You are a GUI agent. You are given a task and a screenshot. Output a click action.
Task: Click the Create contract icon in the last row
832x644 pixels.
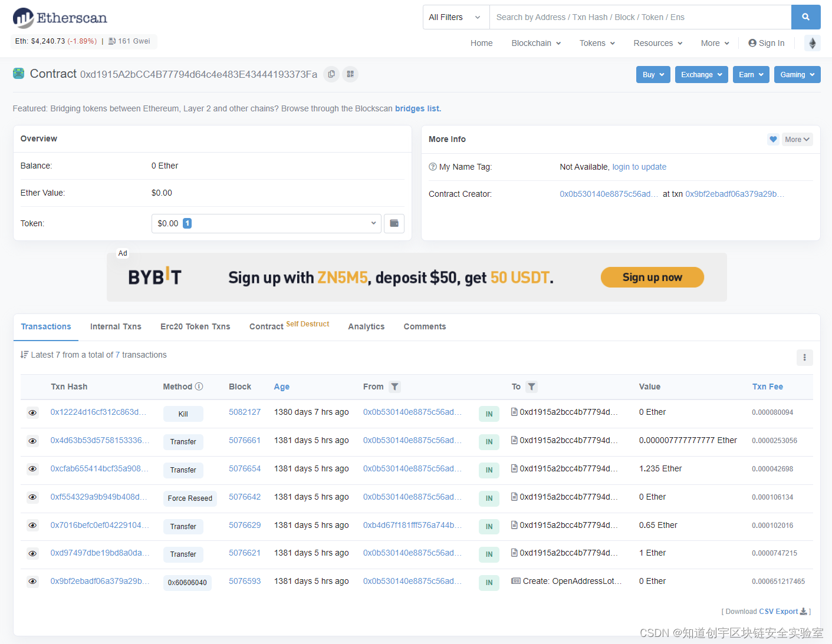516,581
